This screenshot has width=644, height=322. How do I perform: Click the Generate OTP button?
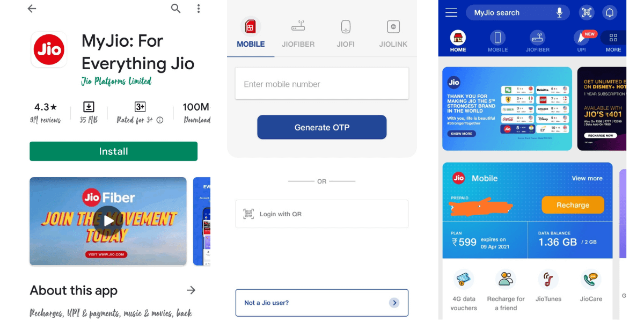coord(322,127)
